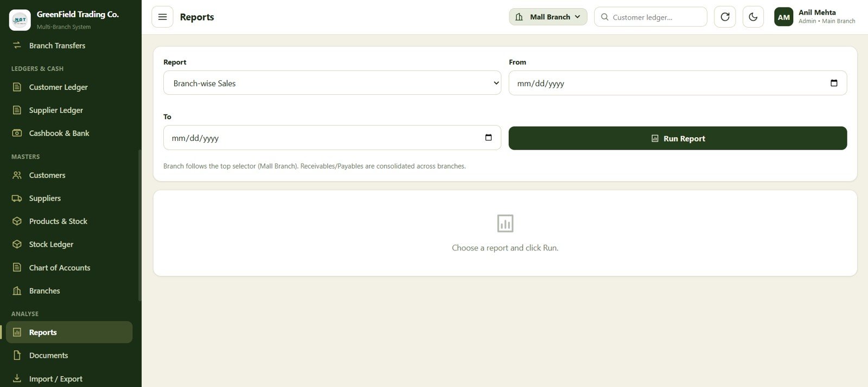Click the Run Report button
This screenshot has height=387, width=868.
pyautogui.click(x=678, y=138)
